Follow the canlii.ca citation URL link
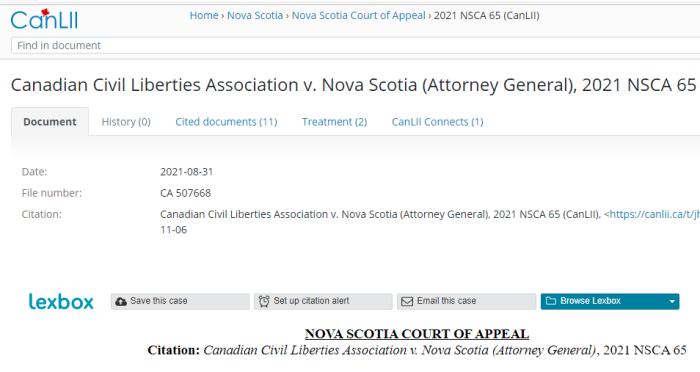This screenshot has height=372, width=700. click(654, 214)
